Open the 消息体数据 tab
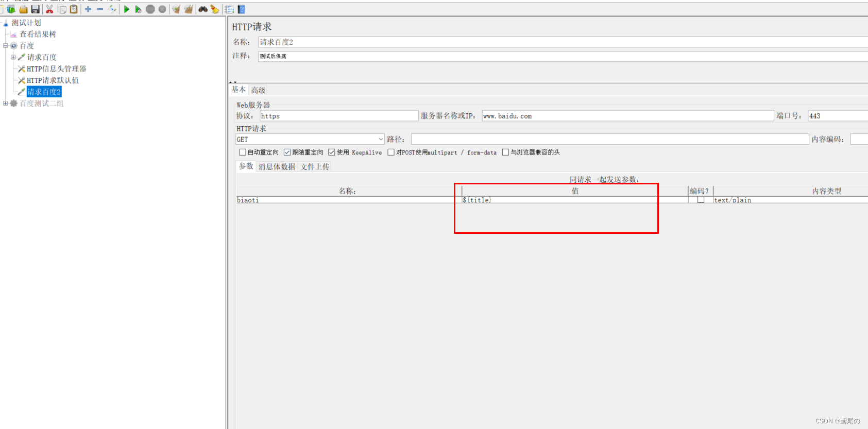 277,167
